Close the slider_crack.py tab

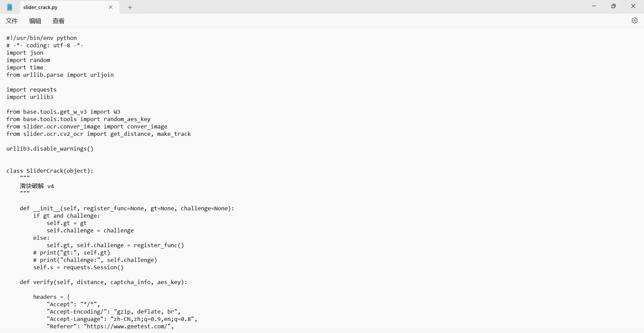click(111, 7)
